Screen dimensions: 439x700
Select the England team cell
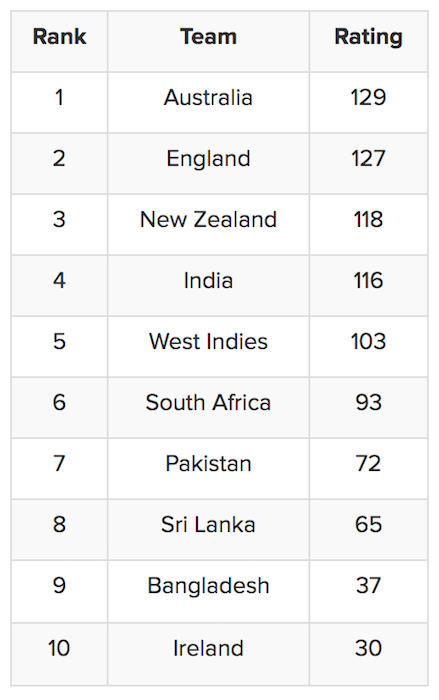(x=209, y=163)
